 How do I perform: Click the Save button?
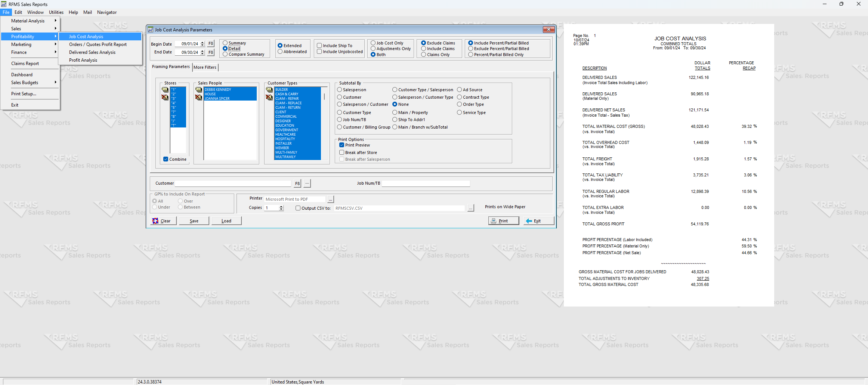click(x=194, y=221)
